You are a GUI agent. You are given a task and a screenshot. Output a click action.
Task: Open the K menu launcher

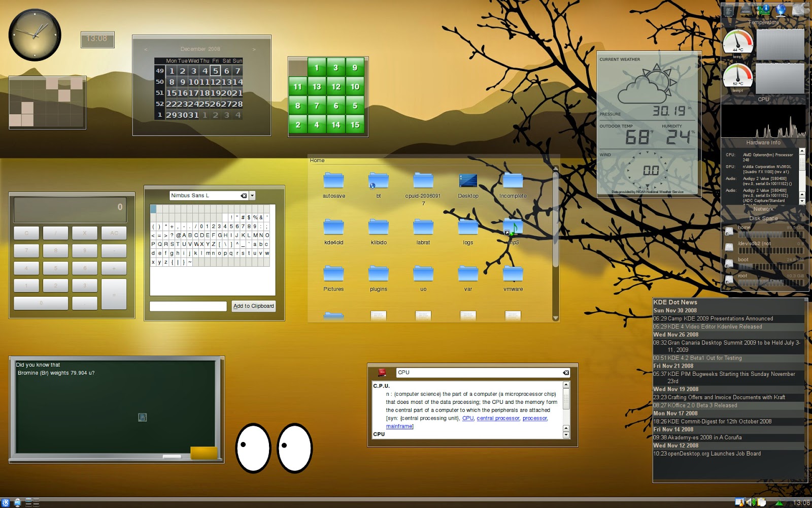tap(6, 502)
